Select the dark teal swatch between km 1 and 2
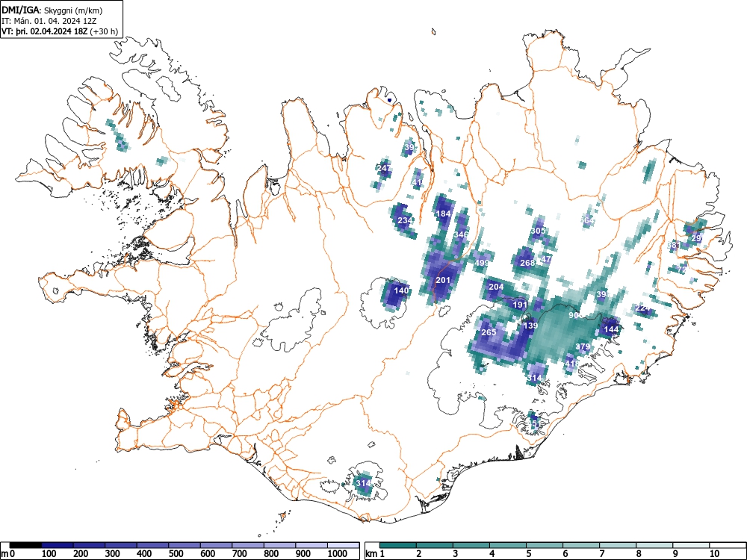The width and height of the screenshot is (747, 560). (398, 545)
